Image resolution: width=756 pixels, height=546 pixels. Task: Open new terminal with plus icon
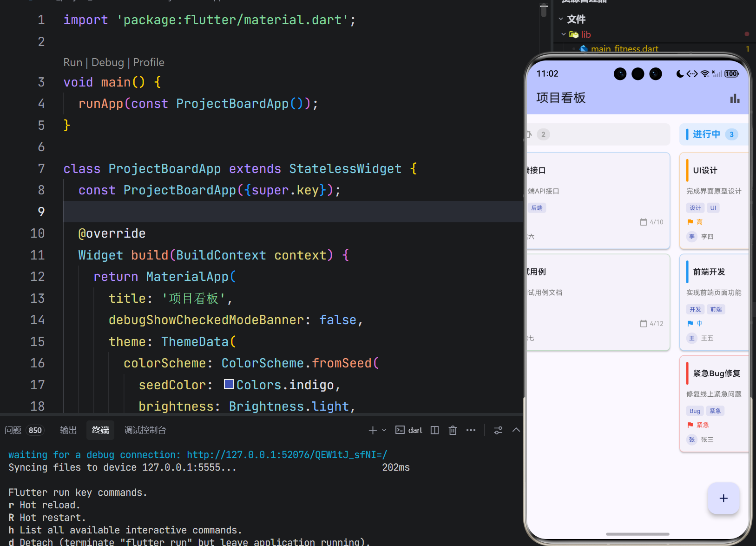[x=373, y=430]
